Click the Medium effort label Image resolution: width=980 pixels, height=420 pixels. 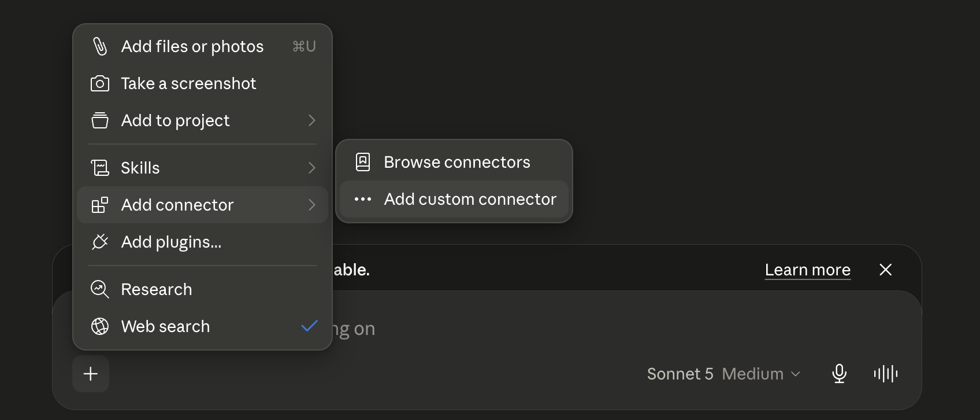click(752, 374)
